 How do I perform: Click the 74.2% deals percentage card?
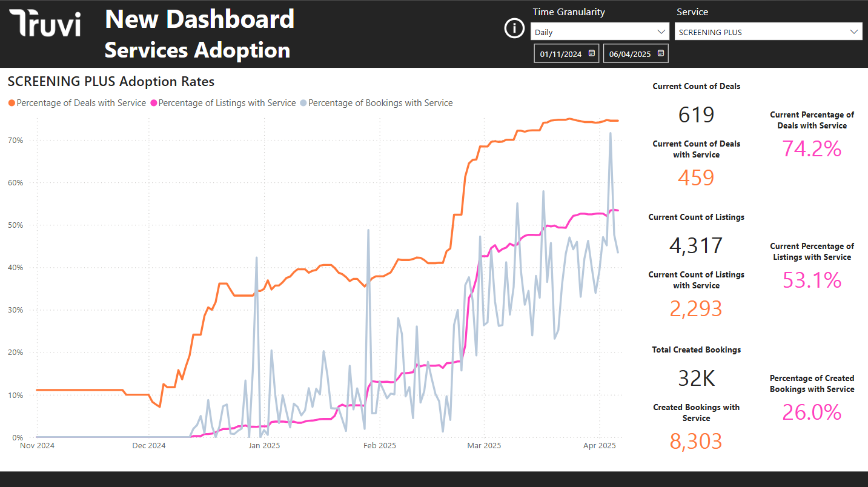tap(812, 148)
